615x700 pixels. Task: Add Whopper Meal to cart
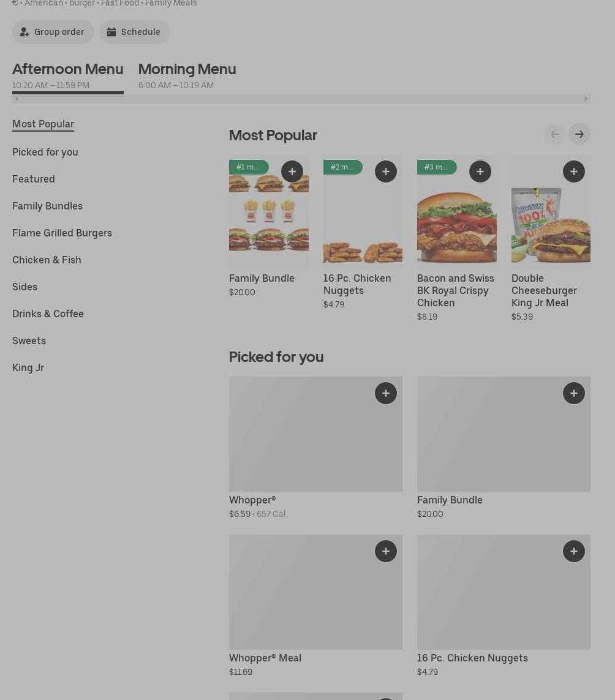click(385, 551)
